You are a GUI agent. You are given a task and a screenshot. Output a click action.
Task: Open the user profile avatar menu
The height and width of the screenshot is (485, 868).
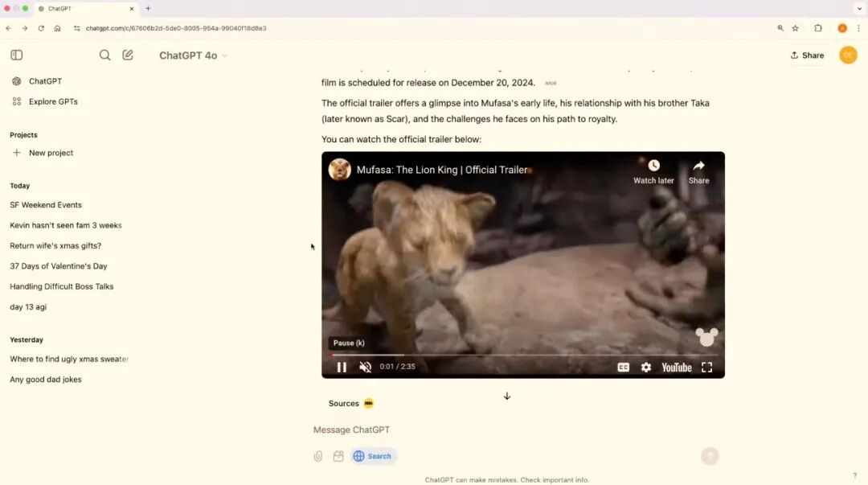tap(848, 55)
